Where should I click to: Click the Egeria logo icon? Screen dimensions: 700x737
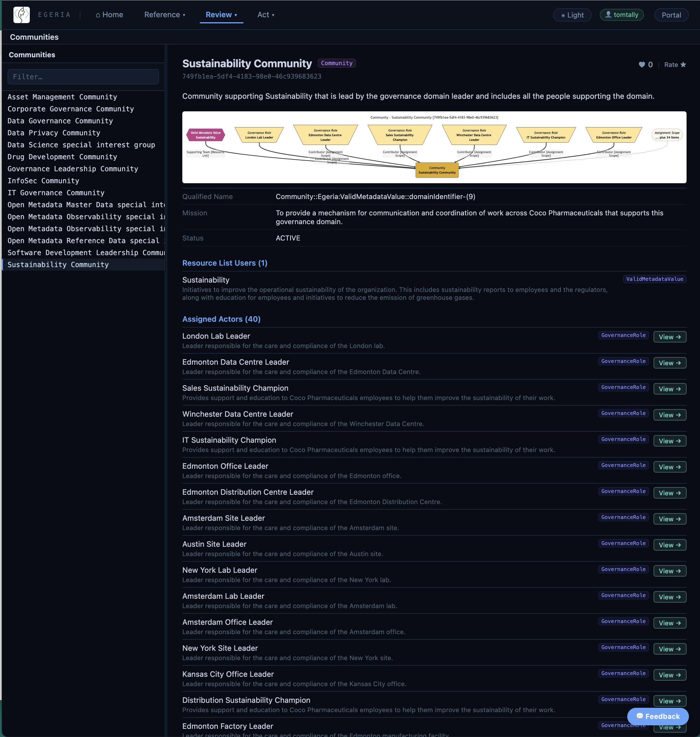pos(22,15)
